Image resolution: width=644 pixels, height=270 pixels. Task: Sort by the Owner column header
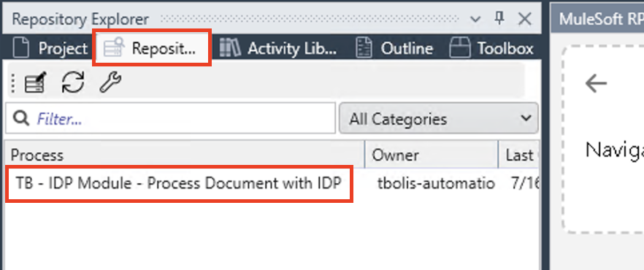pyautogui.click(x=432, y=155)
